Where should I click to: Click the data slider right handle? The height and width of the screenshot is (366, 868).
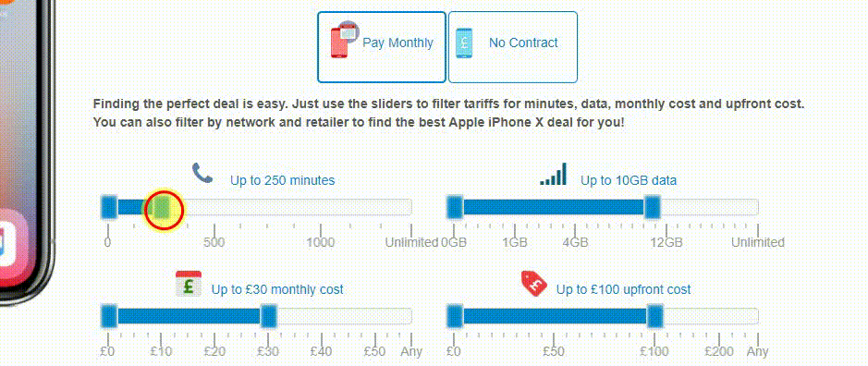(x=653, y=207)
